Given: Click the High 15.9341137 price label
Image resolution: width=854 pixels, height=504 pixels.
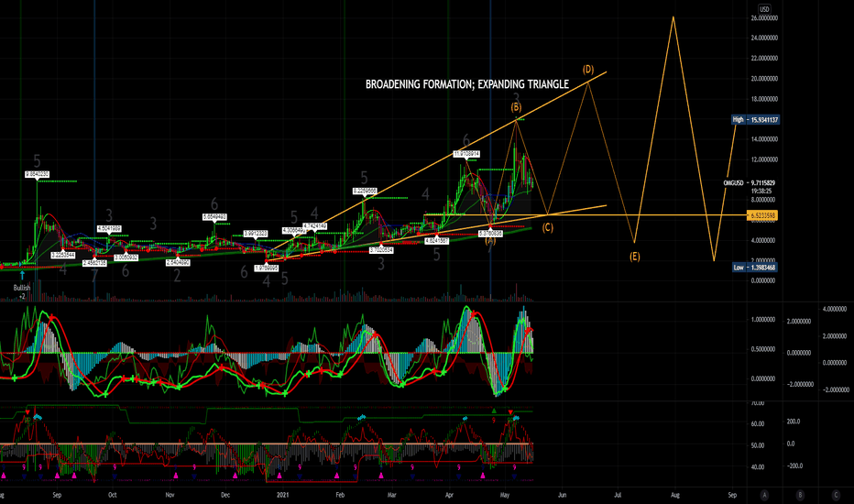Looking at the screenshot, I should point(755,119).
